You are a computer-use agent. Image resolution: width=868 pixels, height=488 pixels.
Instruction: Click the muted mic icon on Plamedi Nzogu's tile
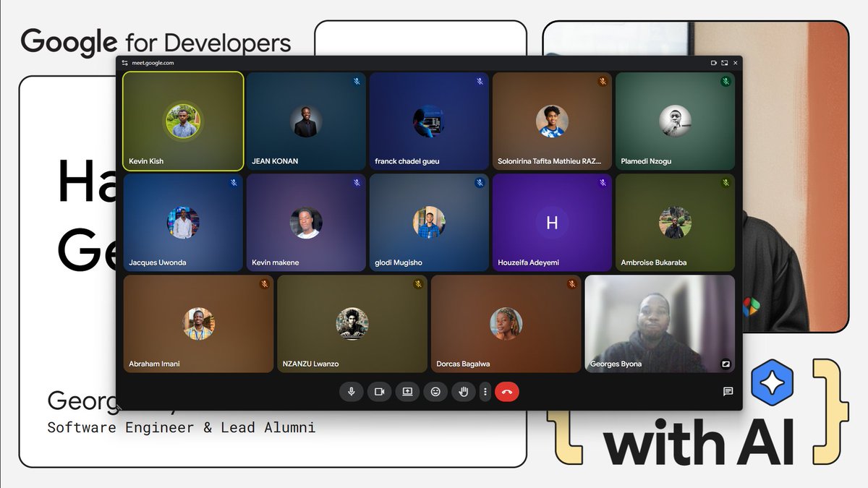pos(726,82)
